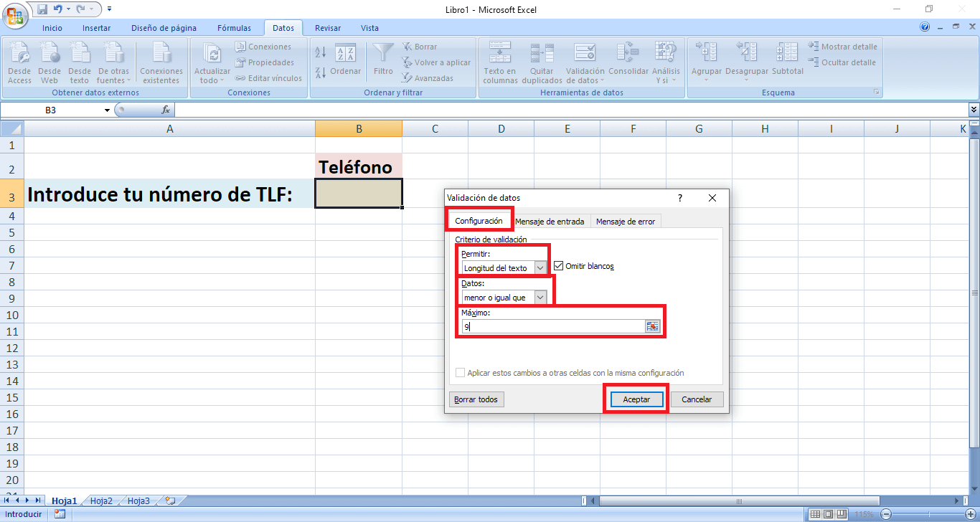Open Permitir dropdown list

click(x=540, y=267)
